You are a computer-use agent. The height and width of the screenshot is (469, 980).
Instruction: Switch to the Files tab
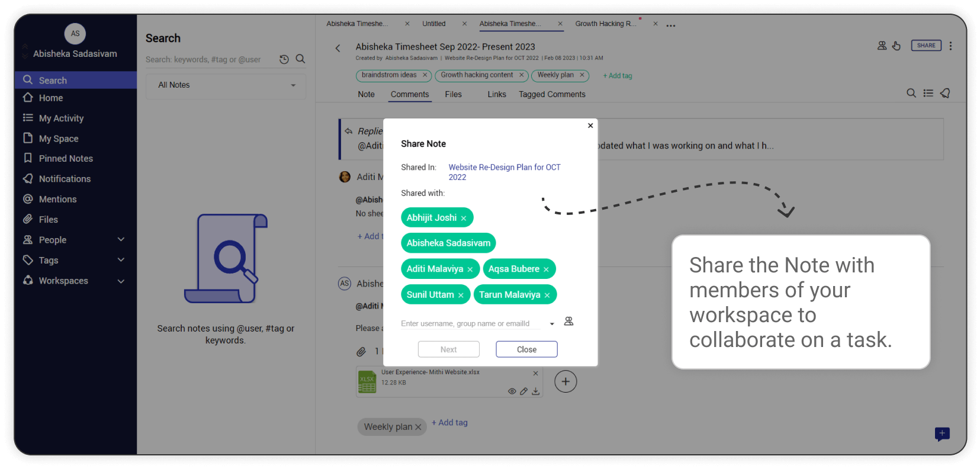point(453,94)
